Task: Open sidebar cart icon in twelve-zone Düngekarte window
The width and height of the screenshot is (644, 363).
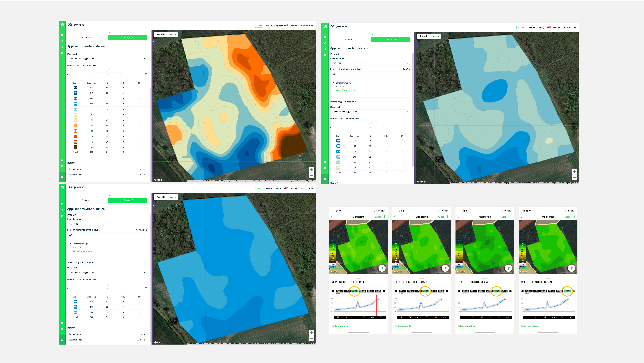Action: (x=62, y=166)
